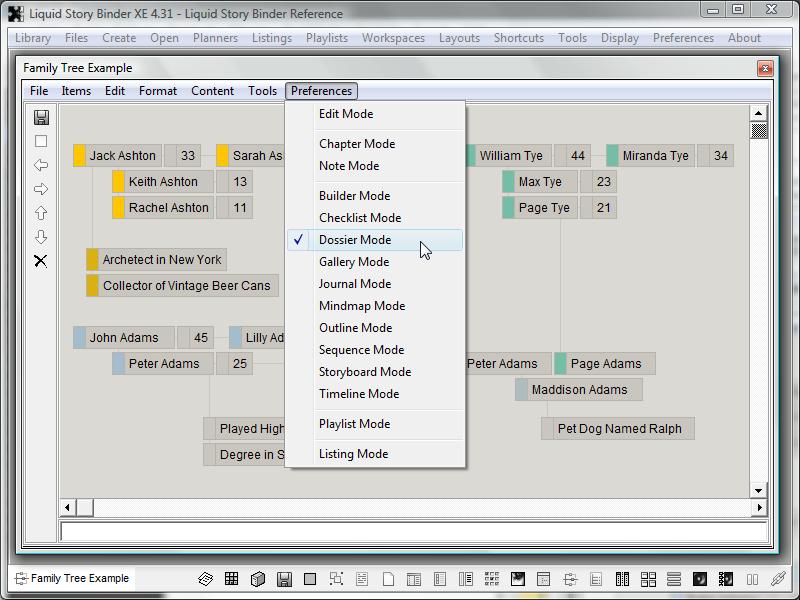Move item up with the up arrow icon
The image size is (800, 600).
41,213
